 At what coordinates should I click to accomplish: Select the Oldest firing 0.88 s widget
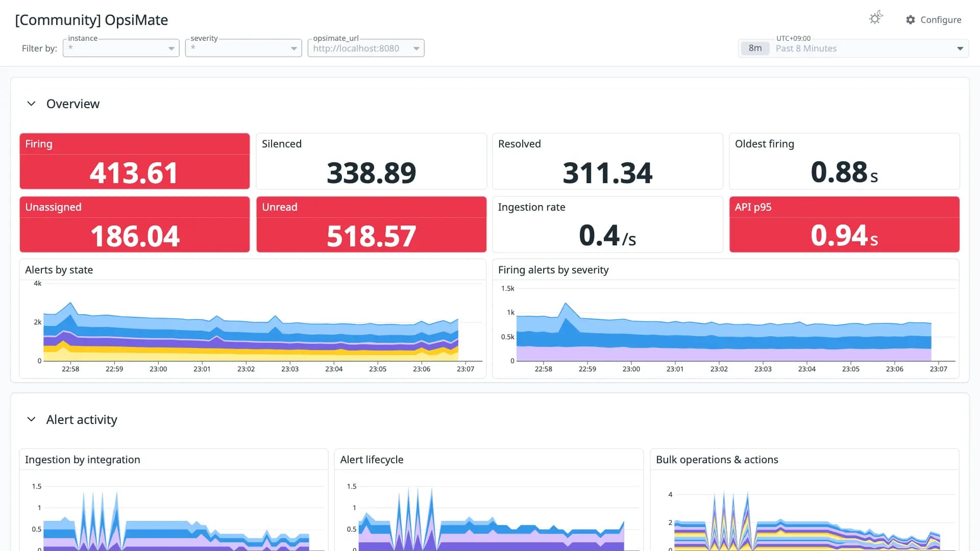pyautogui.click(x=844, y=161)
